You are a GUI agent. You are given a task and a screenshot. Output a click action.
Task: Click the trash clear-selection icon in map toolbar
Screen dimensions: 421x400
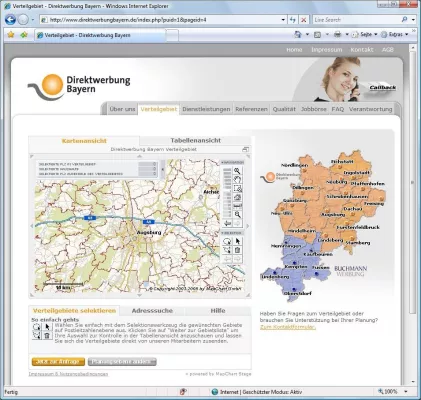click(237, 250)
